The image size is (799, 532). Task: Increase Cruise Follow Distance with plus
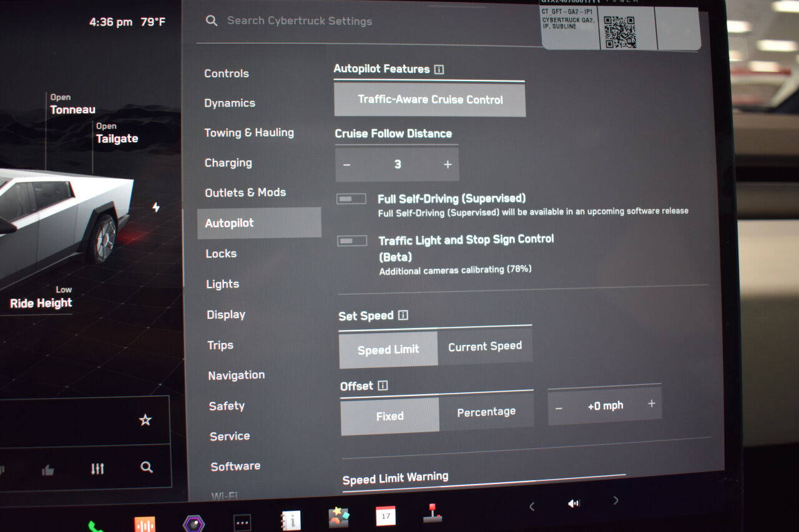click(448, 165)
